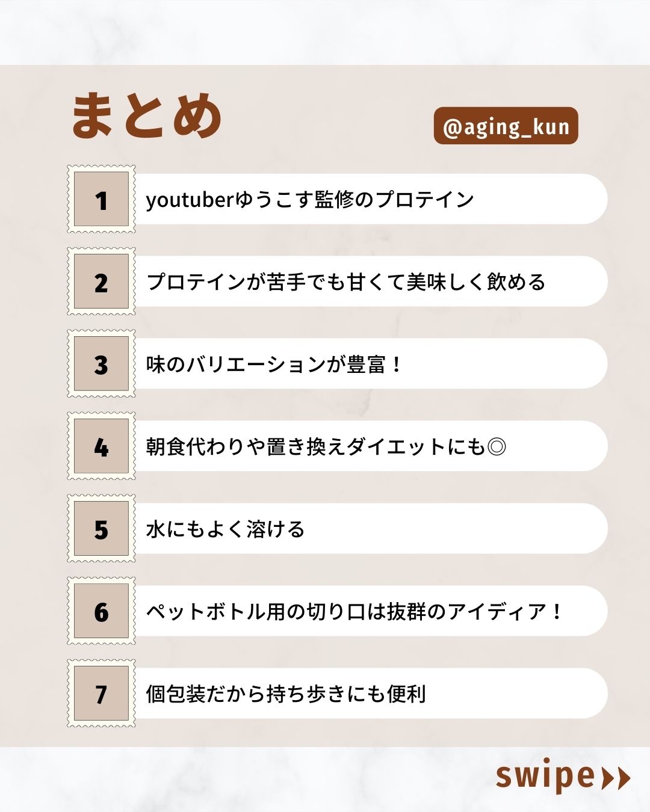Click the number 5 stamp icon
The width and height of the screenshot is (650, 812).
coord(101,529)
